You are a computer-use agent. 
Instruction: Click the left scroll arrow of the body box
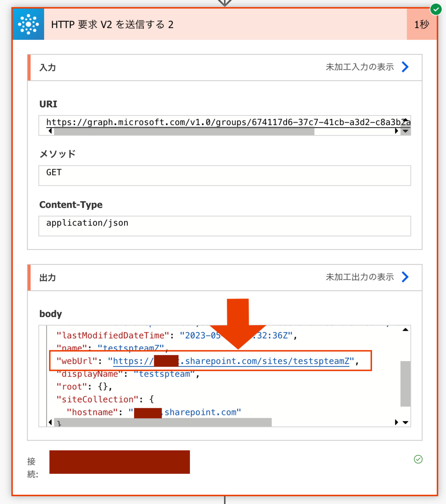50,422
